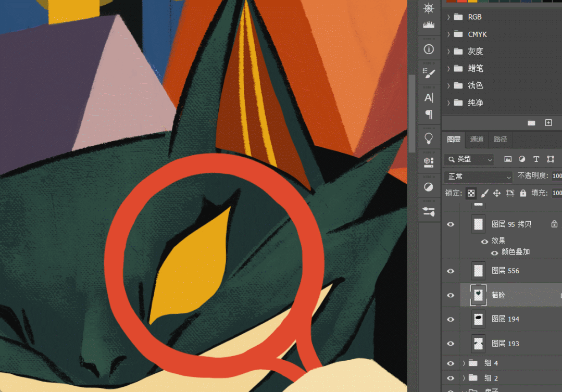Expand the 蜡笔 swatch folder
The height and width of the screenshot is (392, 562).
448,68
